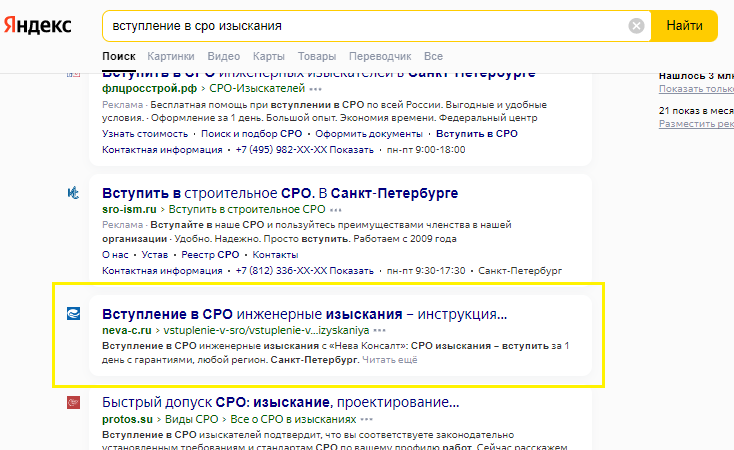Open the Переводчик tab
This screenshot has width=734, height=450.
380,56
